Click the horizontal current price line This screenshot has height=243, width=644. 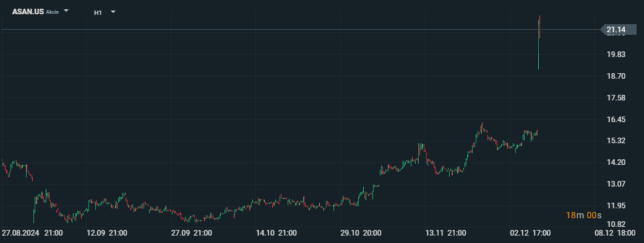tap(300, 29)
